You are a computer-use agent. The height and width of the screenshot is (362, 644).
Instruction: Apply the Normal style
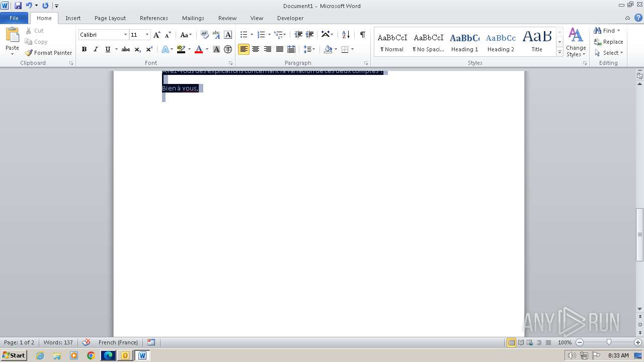(392, 42)
